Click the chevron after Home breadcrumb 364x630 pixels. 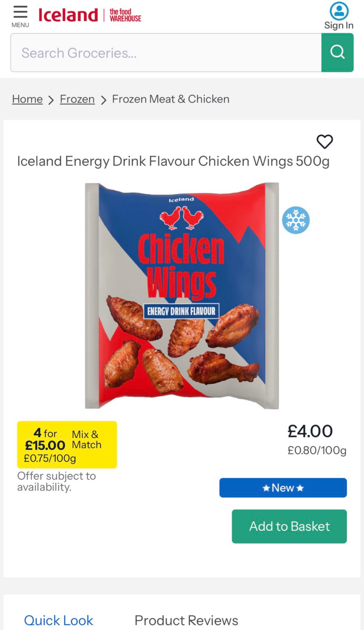point(51,100)
